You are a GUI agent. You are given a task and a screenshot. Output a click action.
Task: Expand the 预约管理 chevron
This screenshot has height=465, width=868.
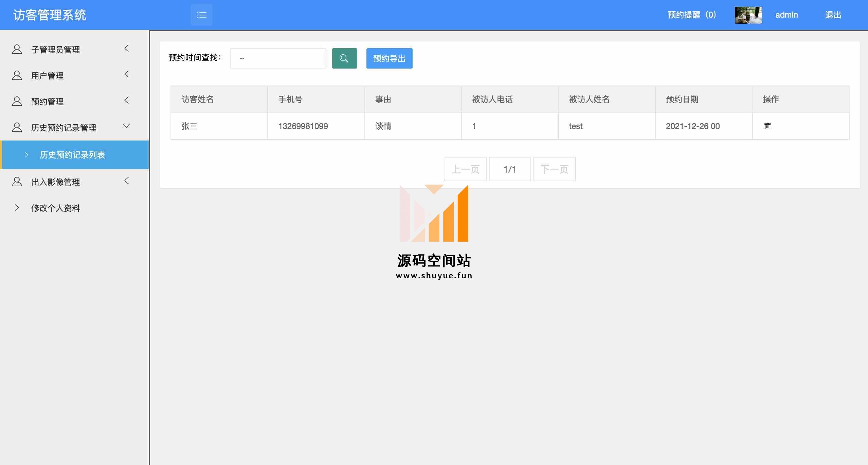pyautogui.click(x=127, y=100)
